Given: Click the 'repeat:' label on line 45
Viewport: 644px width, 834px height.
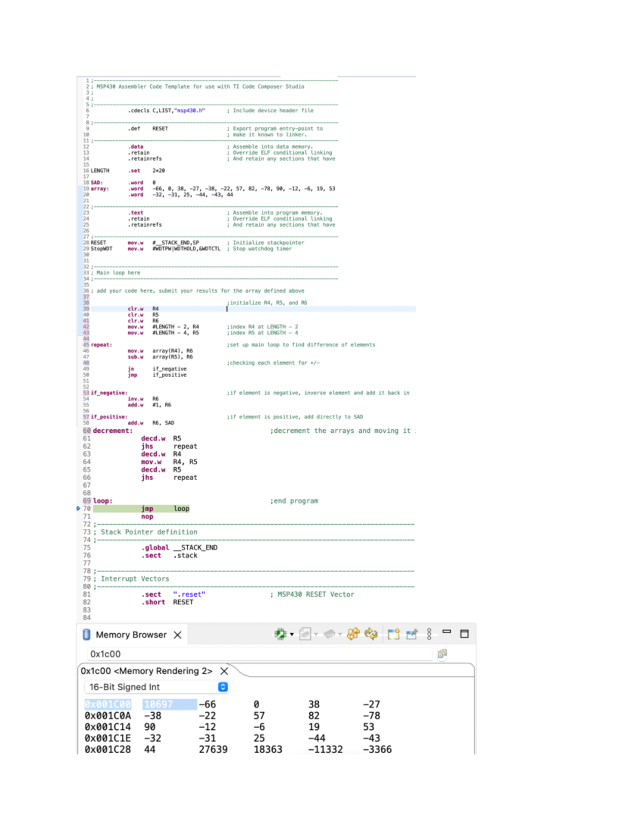Looking at the screenshot, I should [101, 345].
